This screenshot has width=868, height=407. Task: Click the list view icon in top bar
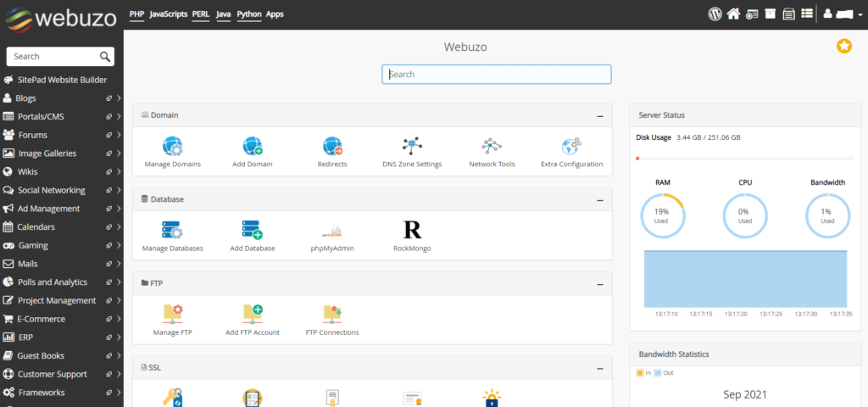807,14
